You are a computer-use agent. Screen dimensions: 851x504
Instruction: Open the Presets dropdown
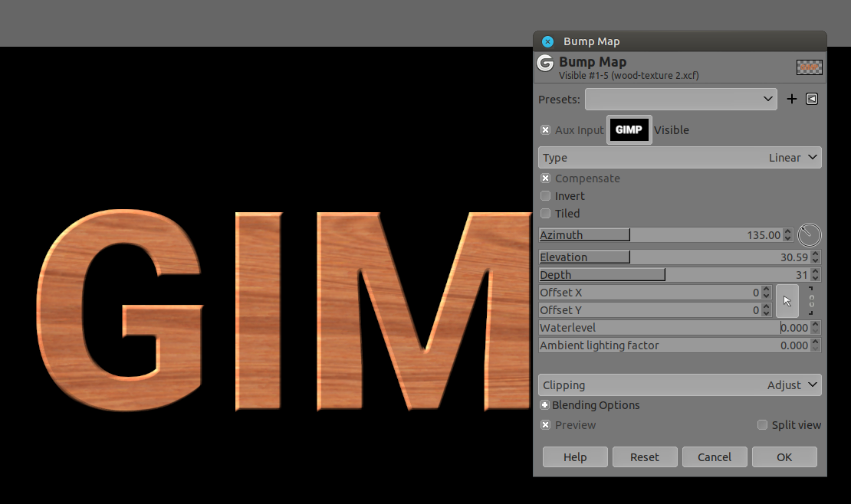click(681, 100)
